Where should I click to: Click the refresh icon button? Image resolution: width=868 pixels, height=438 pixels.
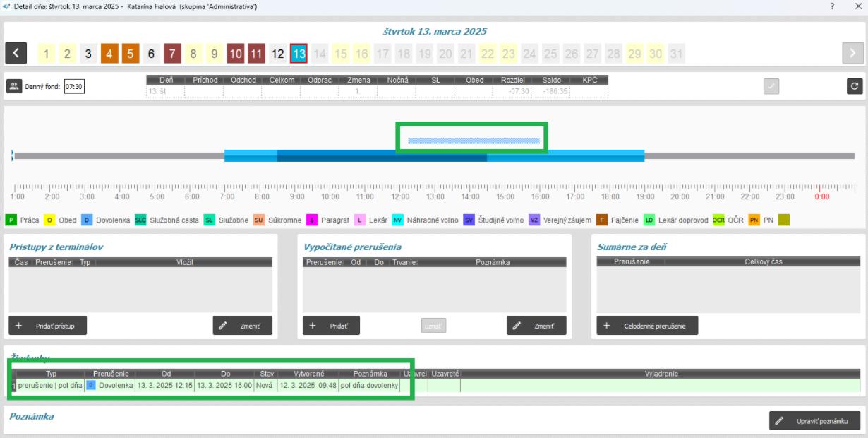pos(855,86)
